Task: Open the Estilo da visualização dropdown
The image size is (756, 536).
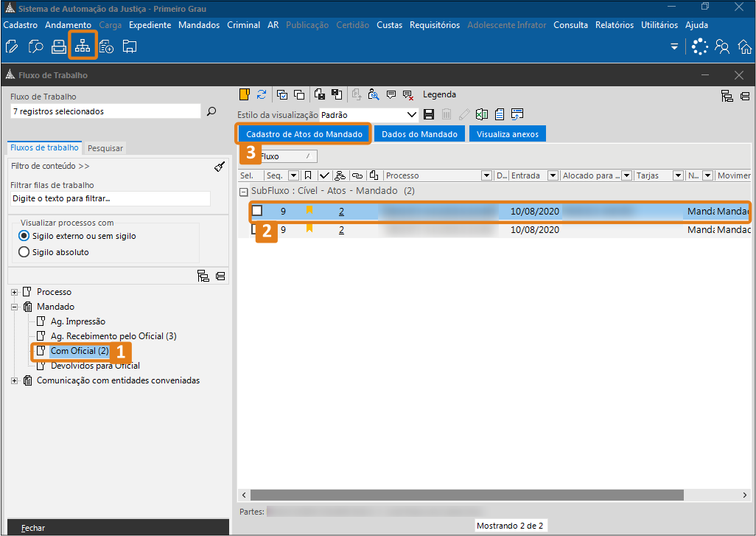Action: 412,115
